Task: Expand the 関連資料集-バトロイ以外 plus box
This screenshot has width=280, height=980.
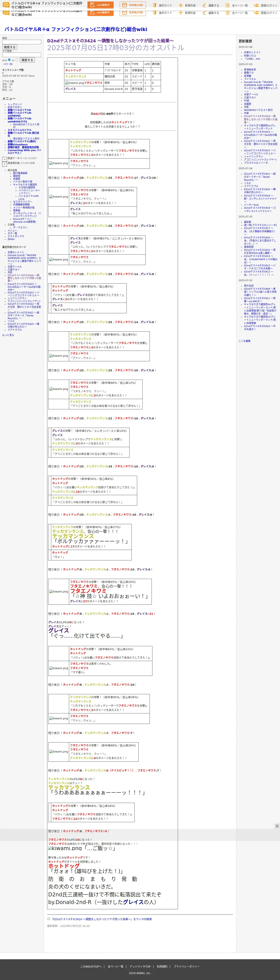Action: pos(5,164)
